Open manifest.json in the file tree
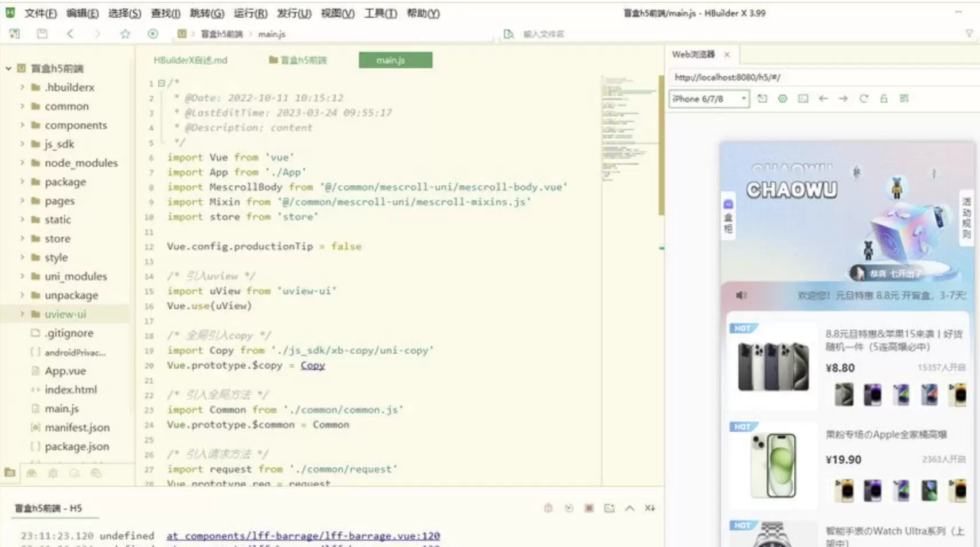The width and height of the screenshot is (980, 547). click(77, 428)
